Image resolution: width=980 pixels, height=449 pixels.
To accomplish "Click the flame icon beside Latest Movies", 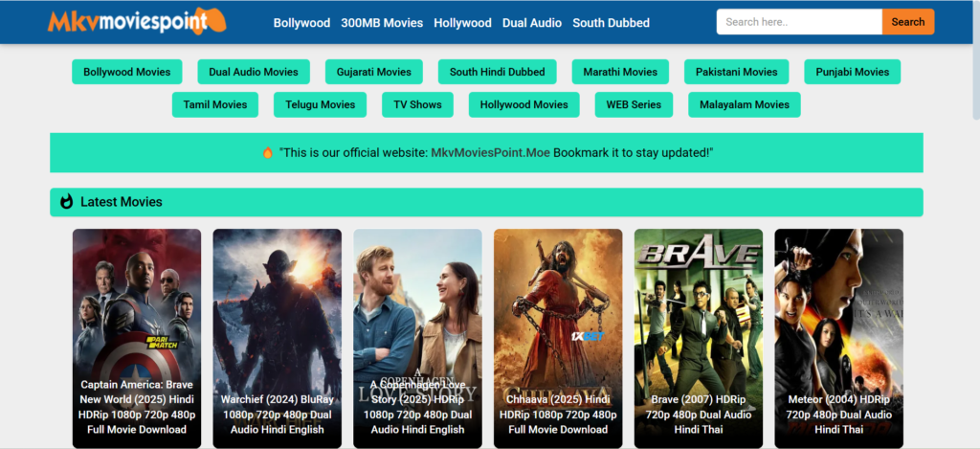I will [67, 201].
